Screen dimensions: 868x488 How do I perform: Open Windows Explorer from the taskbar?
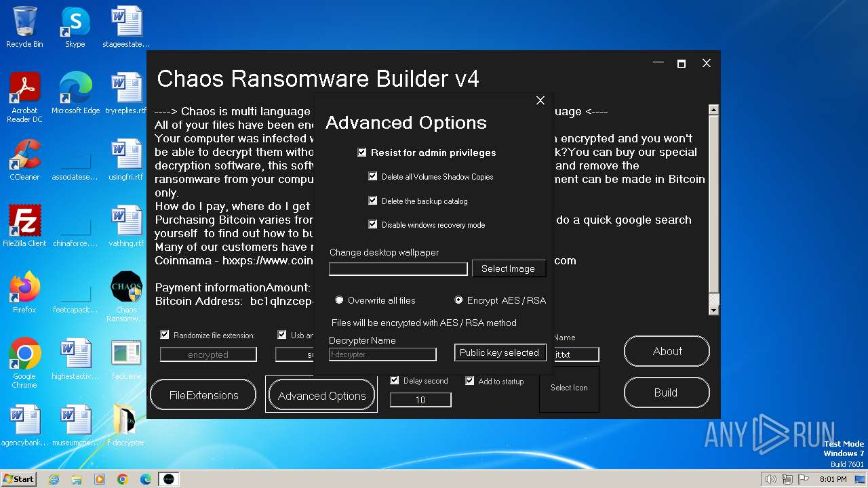(77, 479)
